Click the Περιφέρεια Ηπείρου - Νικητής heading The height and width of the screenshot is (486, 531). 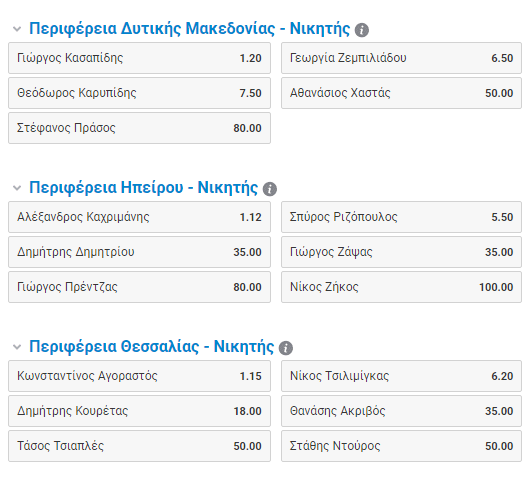[x=143, y=188]
